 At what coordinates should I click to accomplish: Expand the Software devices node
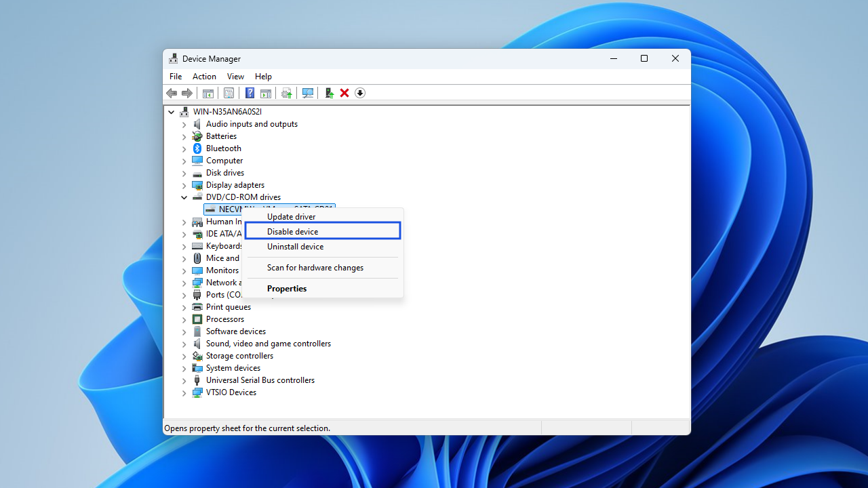(x=184, y=331)
